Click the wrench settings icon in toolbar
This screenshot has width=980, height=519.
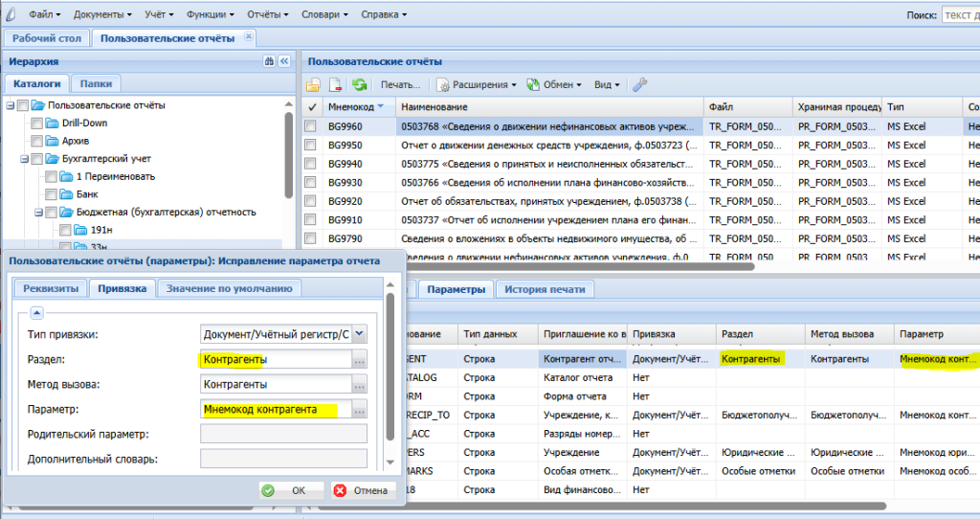click(x=639, y=84)
